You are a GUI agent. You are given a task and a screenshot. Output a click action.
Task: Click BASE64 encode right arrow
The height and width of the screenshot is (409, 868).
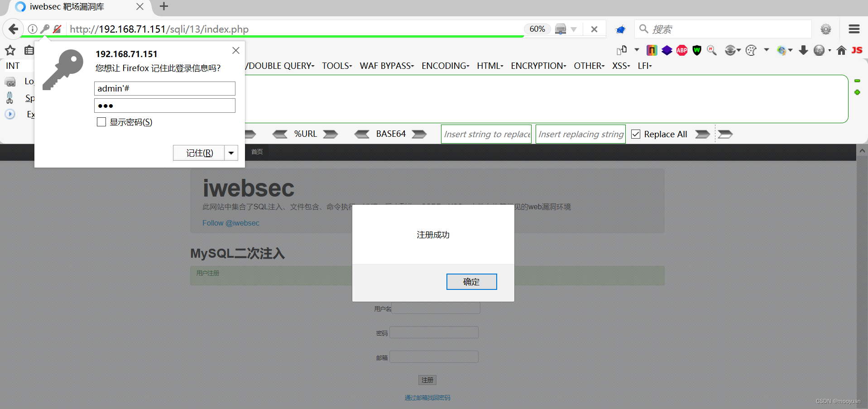click(419, 134)
